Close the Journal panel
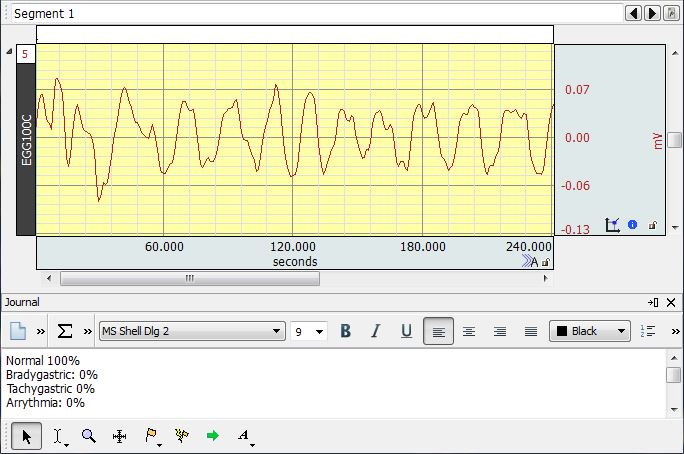This screenshot has width=684, height=454. coord(671,302)
